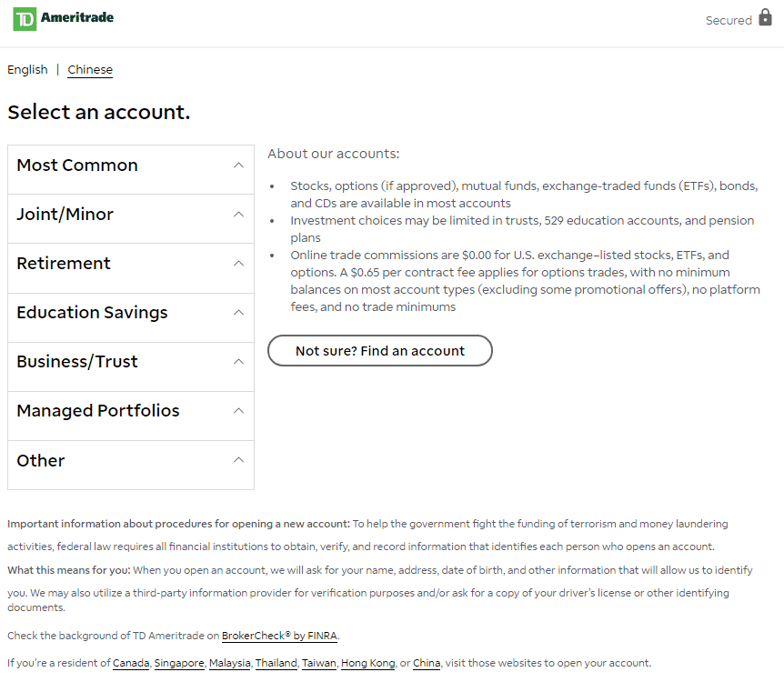The width and height of the screenshot is (784, 682).
Task: Select the English language option
Action: point(27,69)
